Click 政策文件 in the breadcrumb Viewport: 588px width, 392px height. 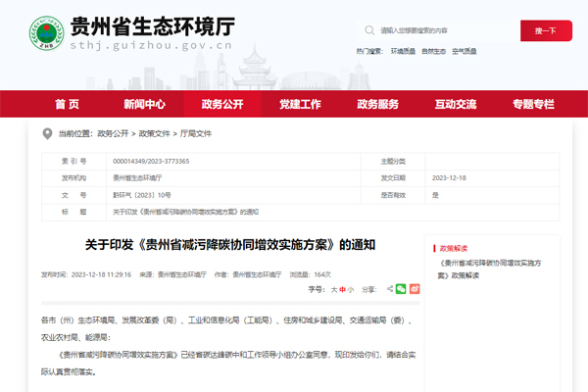click(154, 134)
